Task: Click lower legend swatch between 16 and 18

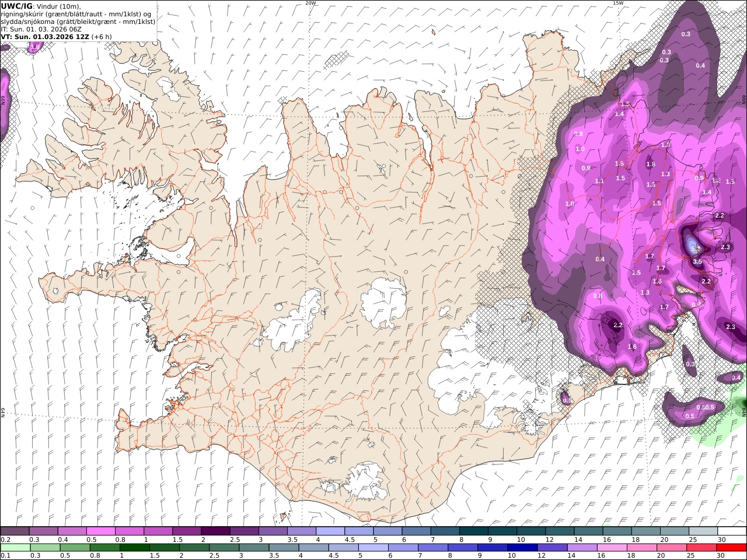Action: pyautogui.click(x=611, y=547)
